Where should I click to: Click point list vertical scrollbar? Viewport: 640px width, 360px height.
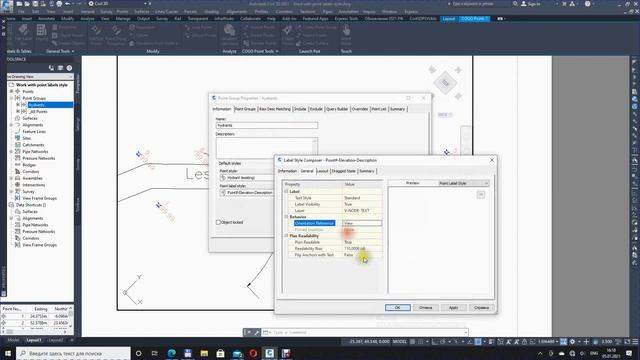pyautogui.click(x=71, y=316)
